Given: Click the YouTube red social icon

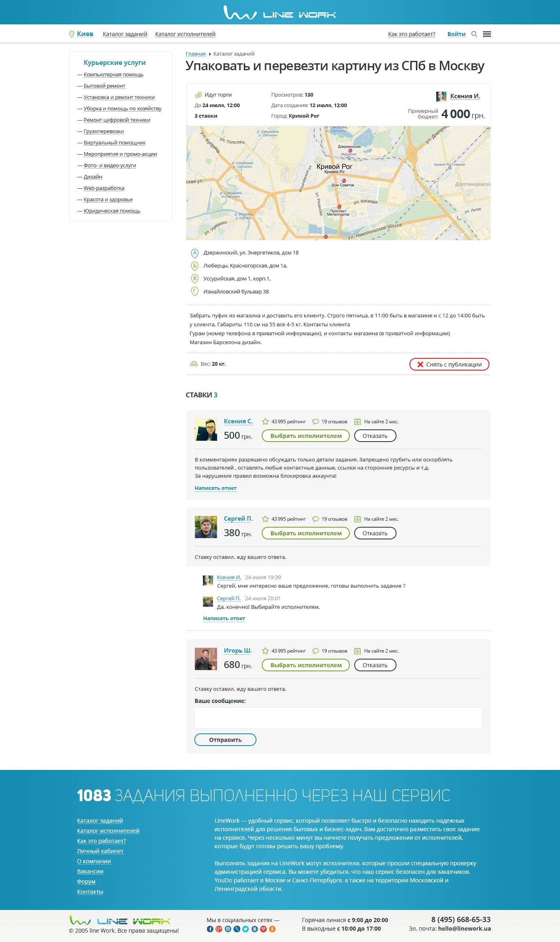Looking at the screenshot, I should coord(263,929).
